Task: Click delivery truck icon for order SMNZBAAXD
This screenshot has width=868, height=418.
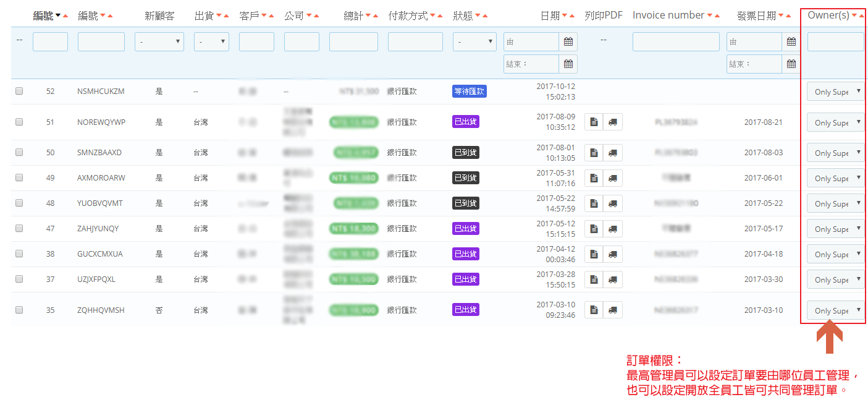Action: [x=613, y=153]
